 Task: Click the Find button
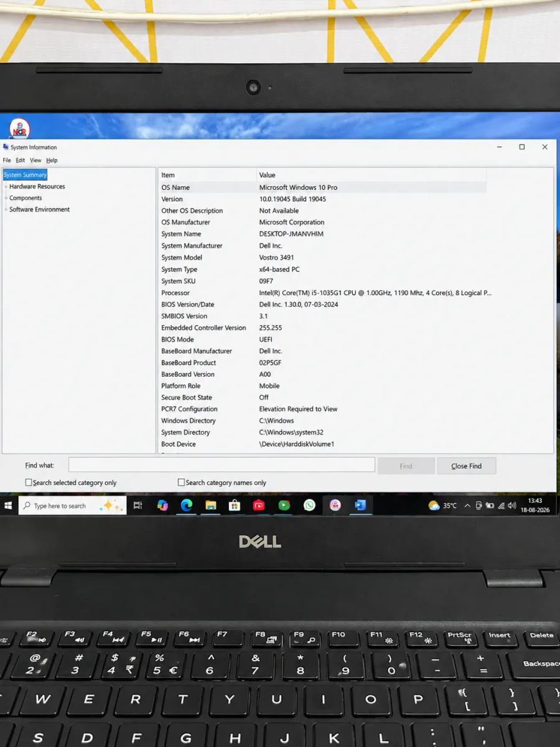click(406, 466)
